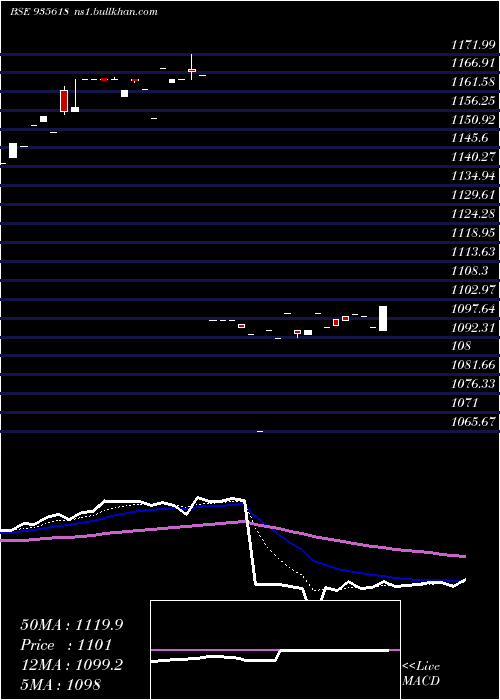Click the 1145.6 price level label
Image resolution: width=500 pixels, height=700 pixels.
tap(469, 138)
